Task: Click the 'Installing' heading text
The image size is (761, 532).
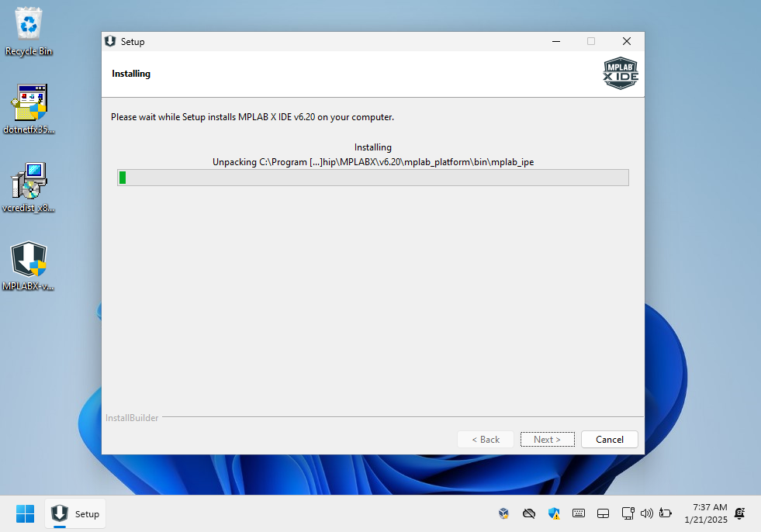Action: [131, 74]
